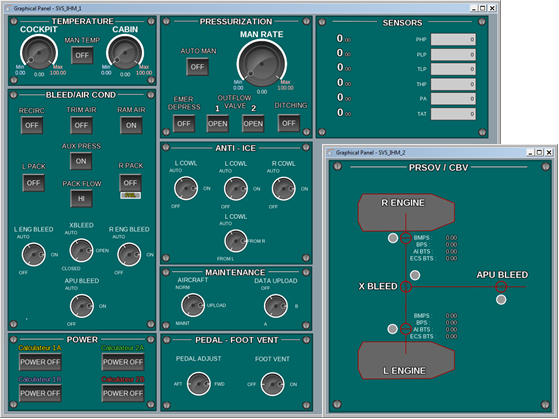The width and height of the screenshot is (559, 419).
Task: Turn the DATA UPLOAD rotary selector
Action: click(276, 306)
